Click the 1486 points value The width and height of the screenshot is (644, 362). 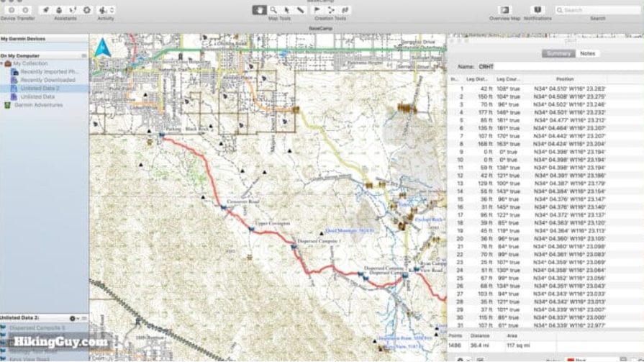[x=455, y=345]
